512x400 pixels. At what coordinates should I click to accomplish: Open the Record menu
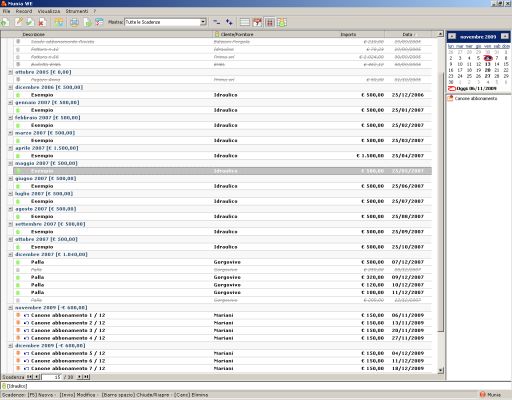[x=24, y=11]
